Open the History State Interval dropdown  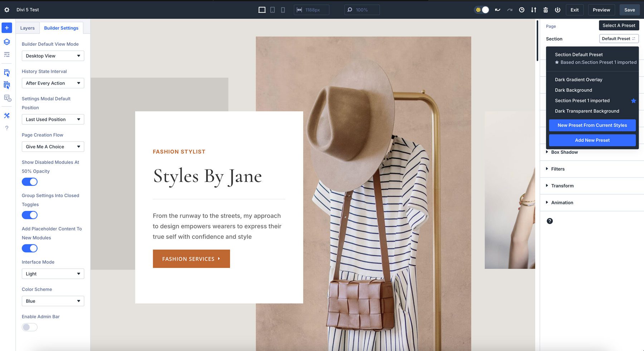point(53,83)
